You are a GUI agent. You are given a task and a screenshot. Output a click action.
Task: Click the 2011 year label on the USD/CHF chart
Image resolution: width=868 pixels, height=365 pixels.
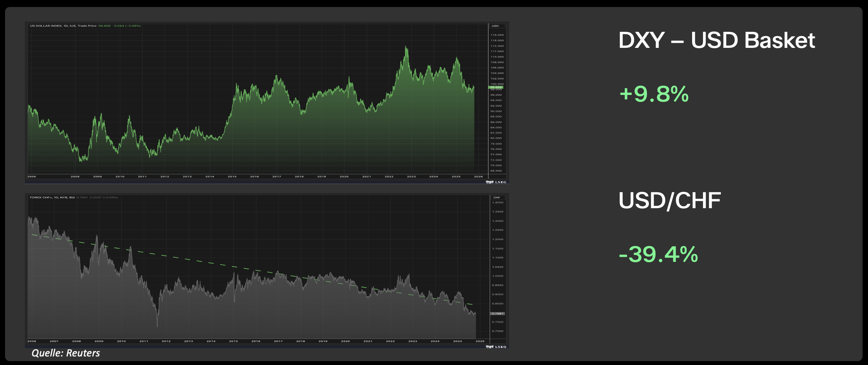(x=144, y=341)
